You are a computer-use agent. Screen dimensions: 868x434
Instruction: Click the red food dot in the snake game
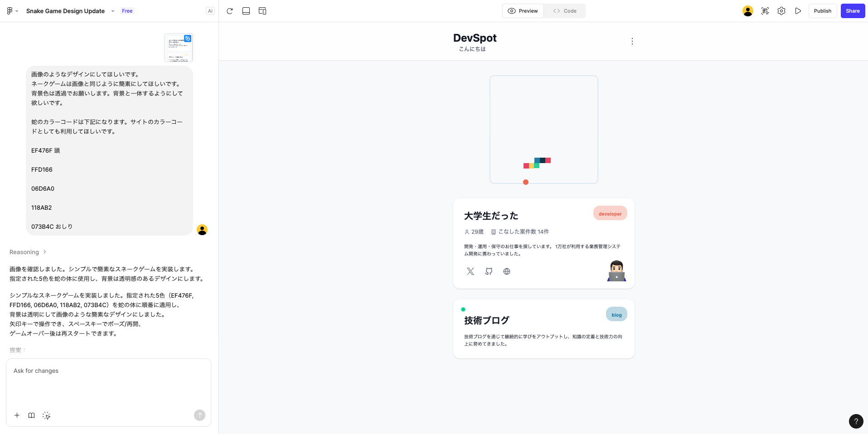526,182
